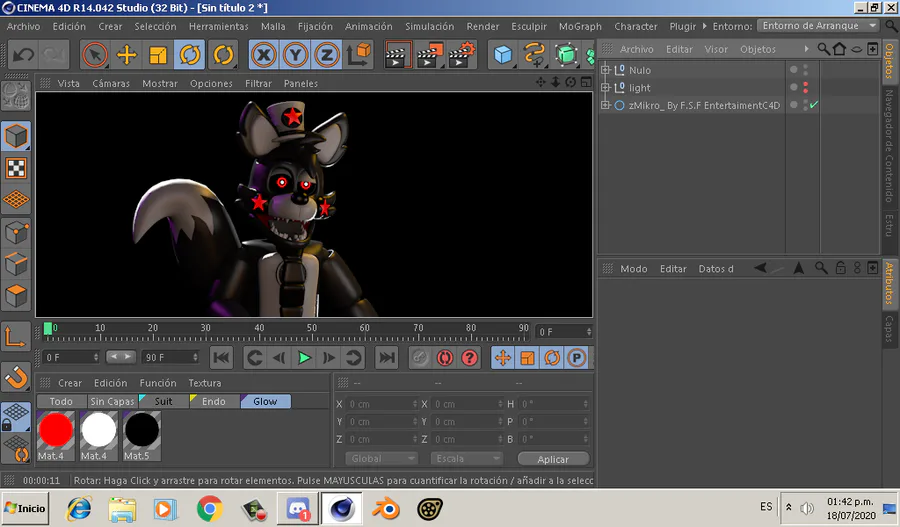The image size is (900, 527).
Task: Open the Escala size mode dropdown
Action: [x=467, y=459]
